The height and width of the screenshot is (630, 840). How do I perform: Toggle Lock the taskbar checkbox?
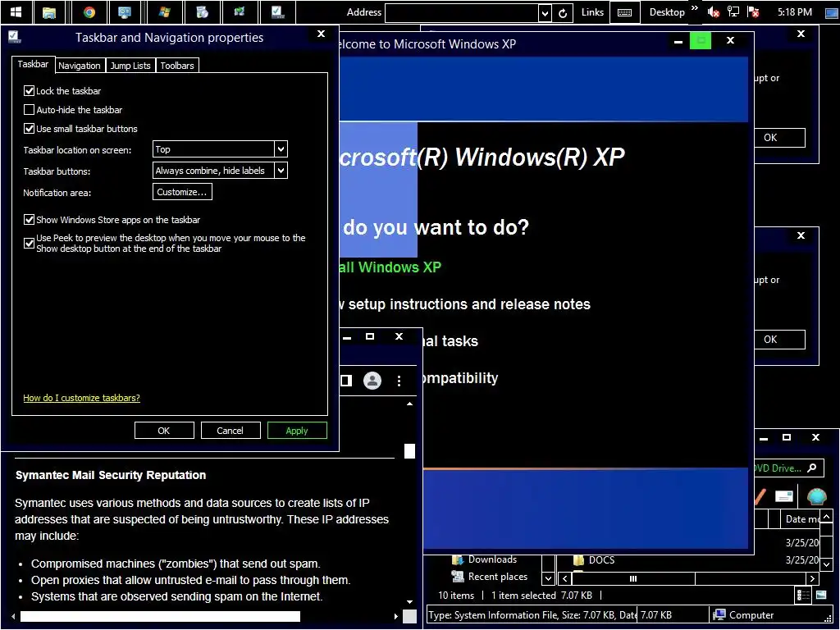pos(30,90)
